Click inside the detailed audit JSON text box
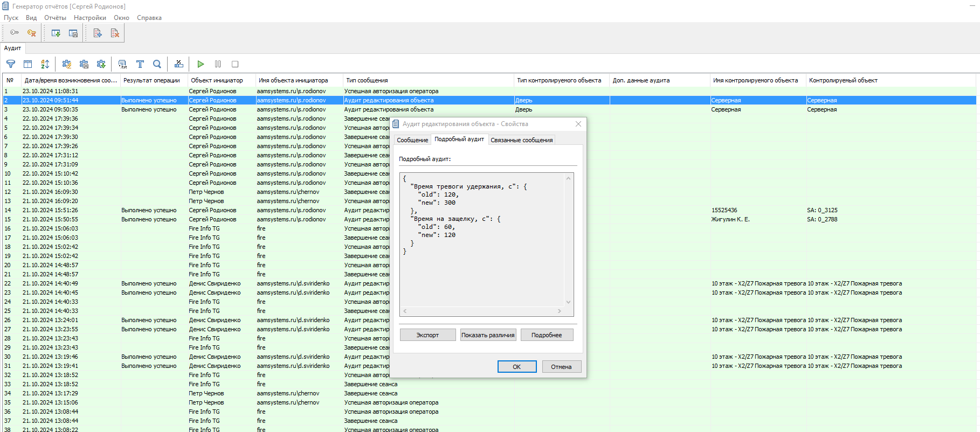Viewport: 980px width, 432px height. coord(482,240)
